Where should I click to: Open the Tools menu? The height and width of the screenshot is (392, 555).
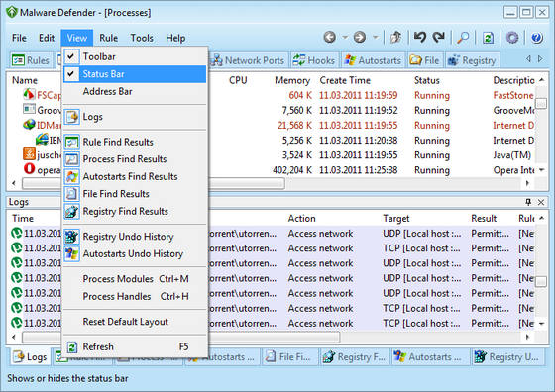point(142,38)
